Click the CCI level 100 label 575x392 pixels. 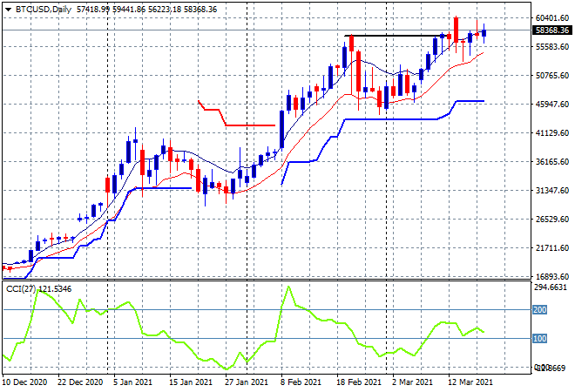(x=539, y=339)
